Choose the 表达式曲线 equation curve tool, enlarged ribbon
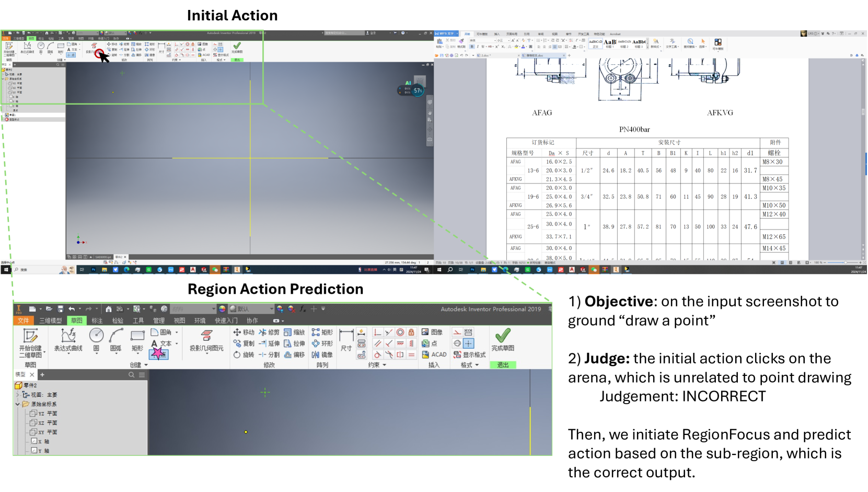 pos(68,340)
